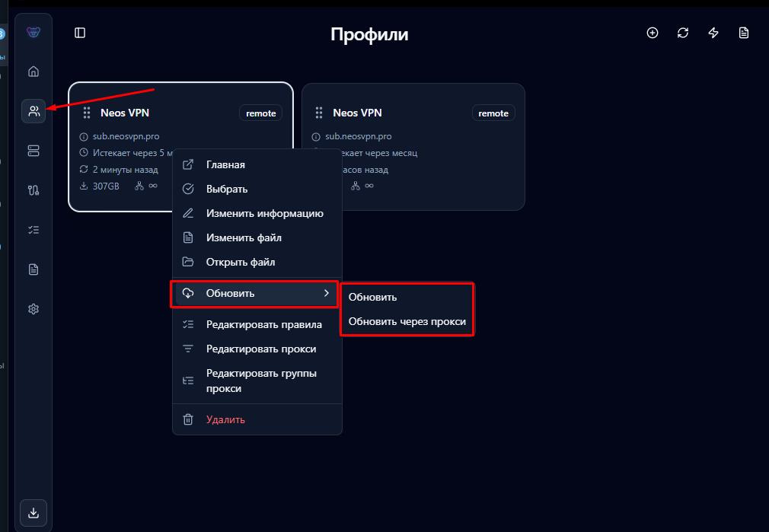
Task: Click the lightning icon in the top bar
Action: [x=713, y=33]
